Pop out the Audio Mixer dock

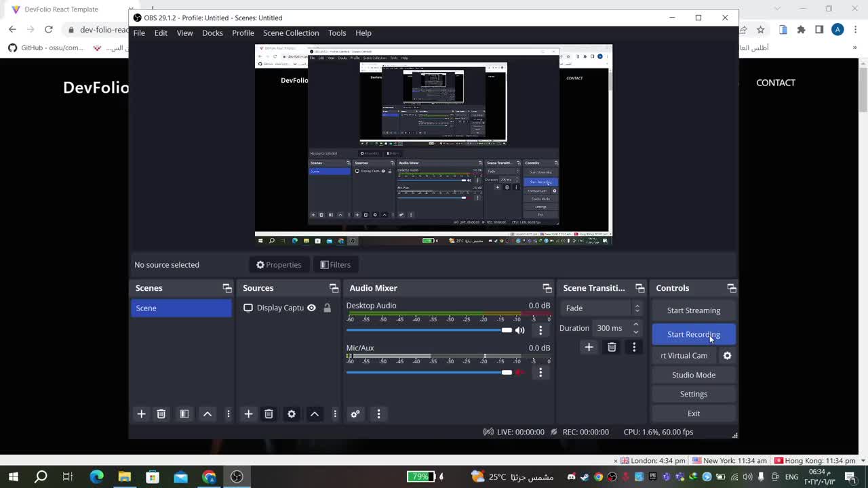click(x=547, y=288)
